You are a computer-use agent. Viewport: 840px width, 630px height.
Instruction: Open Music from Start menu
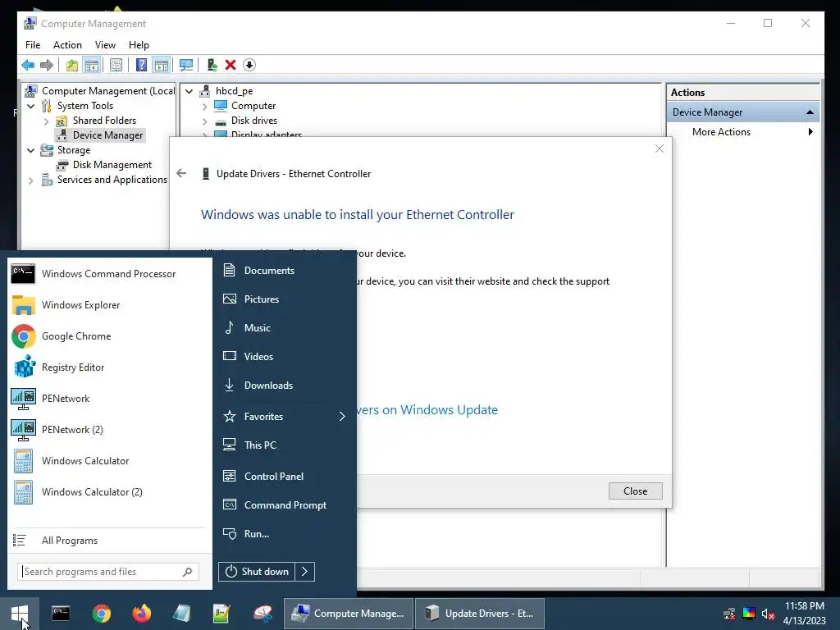(x=285, y=328)
